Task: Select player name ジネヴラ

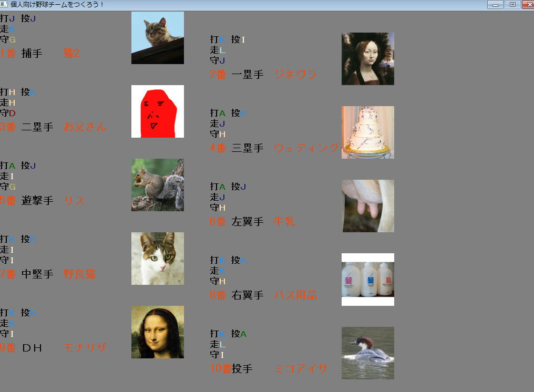Action: click(x=295, y=75)
